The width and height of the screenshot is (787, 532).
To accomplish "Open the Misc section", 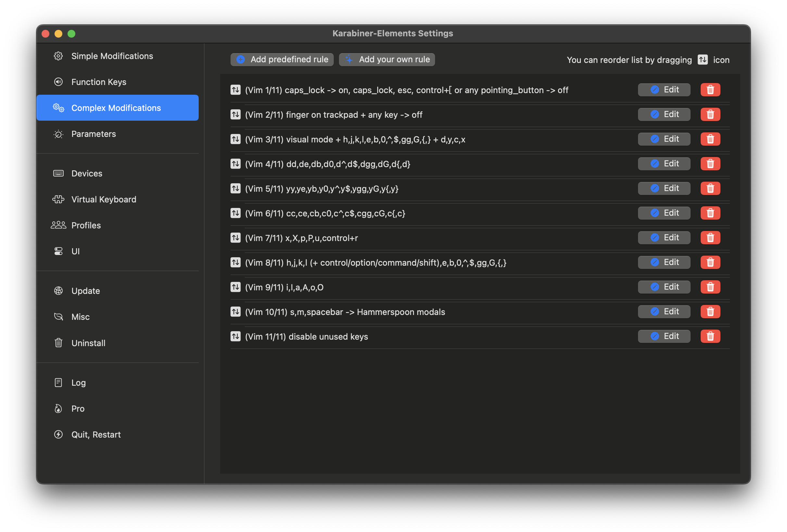I will click(80, 317).
